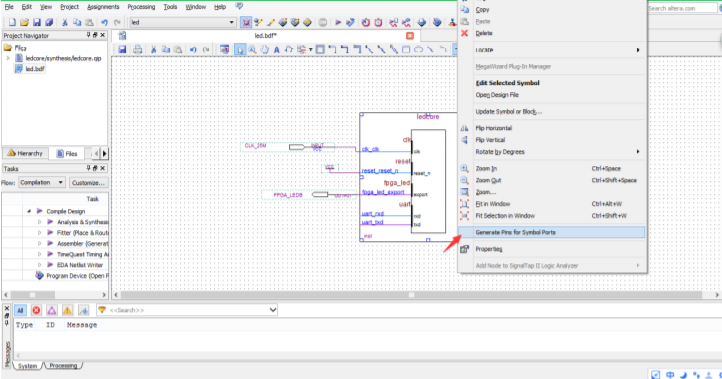Expand the Analysis & Synthesis task
This screenshot has height=379, width=722.
point(40,222)
